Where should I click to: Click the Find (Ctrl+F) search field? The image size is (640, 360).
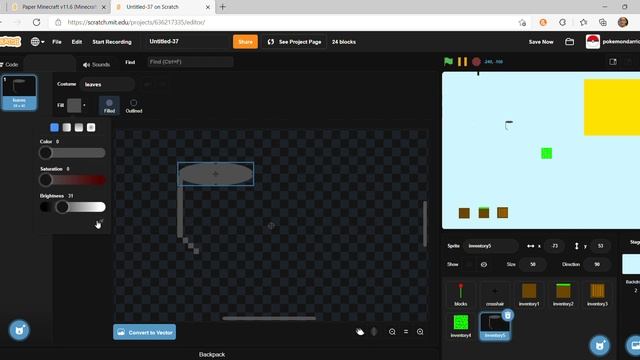click(x=190, y=62)
